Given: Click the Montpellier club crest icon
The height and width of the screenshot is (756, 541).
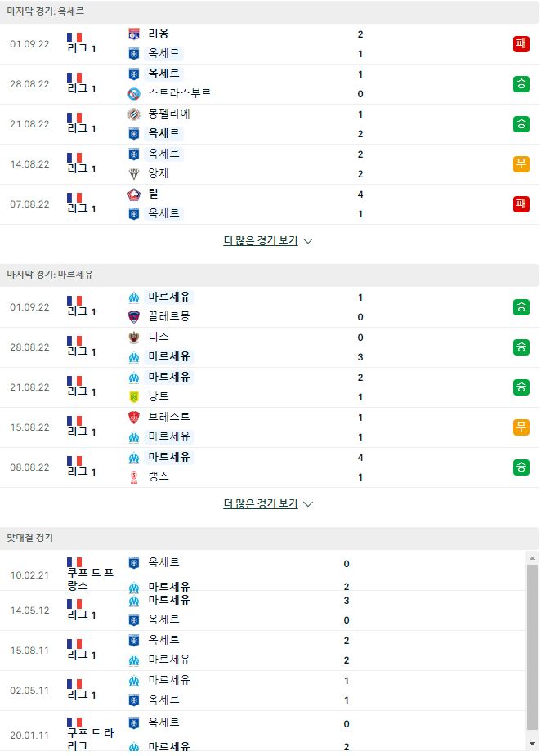Looking at the screenshot, I should click(x=134, y=114).
